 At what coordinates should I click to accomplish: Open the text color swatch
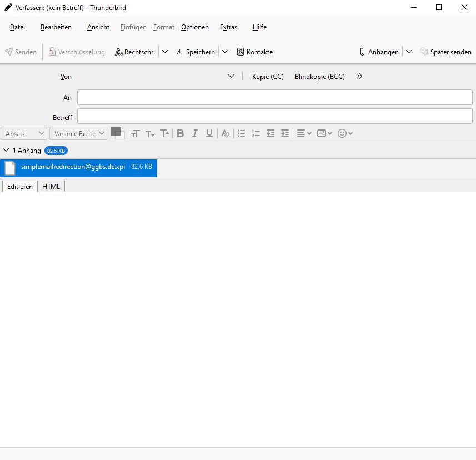pyautogui.click(x=116, y=132)
